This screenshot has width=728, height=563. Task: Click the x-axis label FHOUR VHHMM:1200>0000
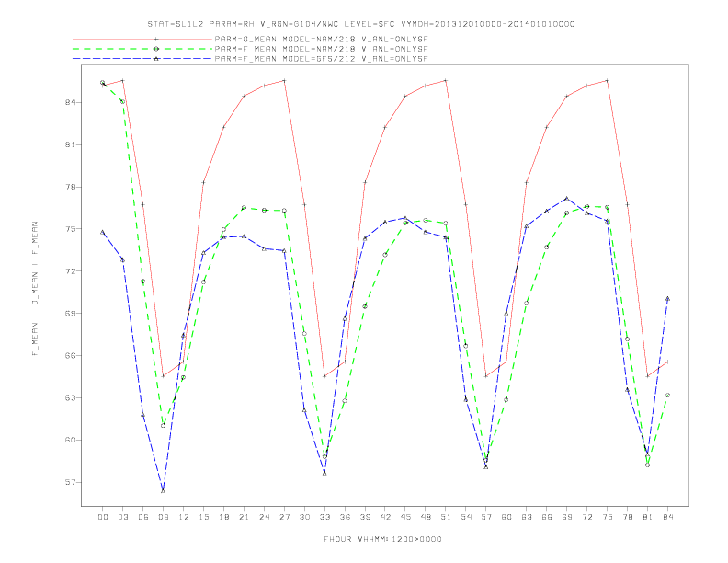(382, 539)
